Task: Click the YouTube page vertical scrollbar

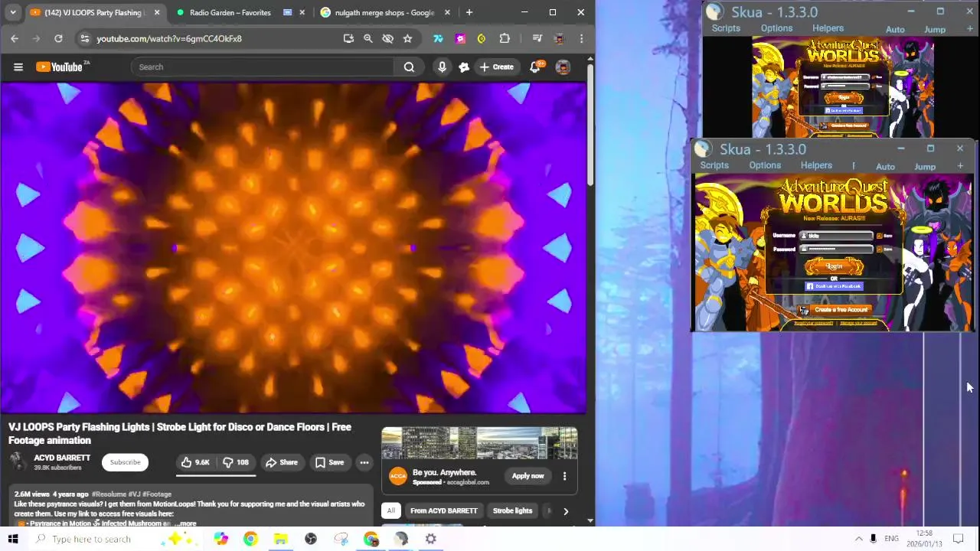Action: pos(590,126)
